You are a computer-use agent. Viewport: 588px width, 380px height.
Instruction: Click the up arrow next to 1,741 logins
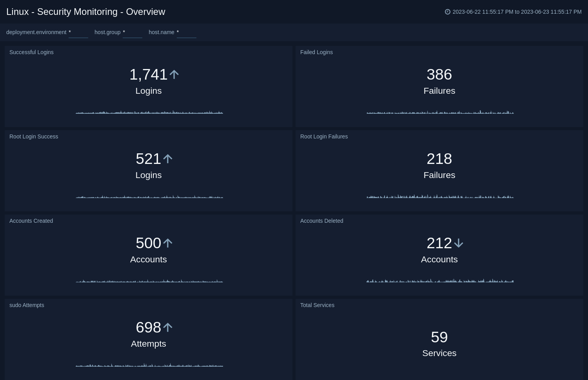[174, 75]
